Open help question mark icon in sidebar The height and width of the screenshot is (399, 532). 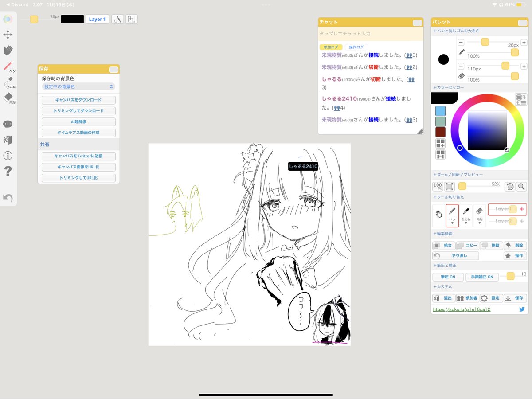coord(8,171)
